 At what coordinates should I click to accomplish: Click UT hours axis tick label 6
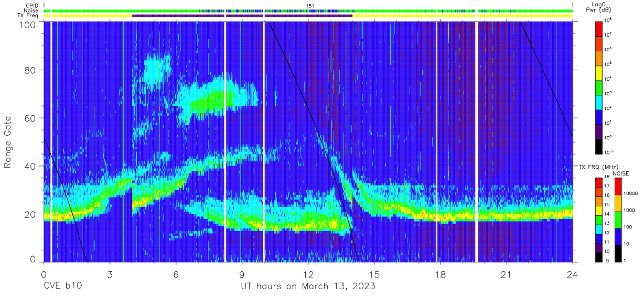176,274
